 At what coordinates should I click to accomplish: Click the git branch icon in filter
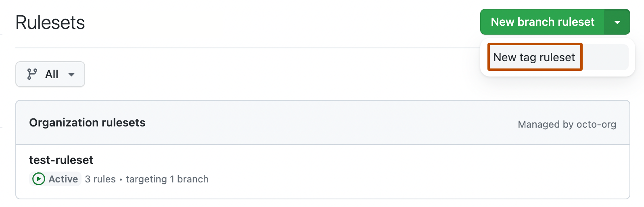pyautogui.click(x=32, y=74)
